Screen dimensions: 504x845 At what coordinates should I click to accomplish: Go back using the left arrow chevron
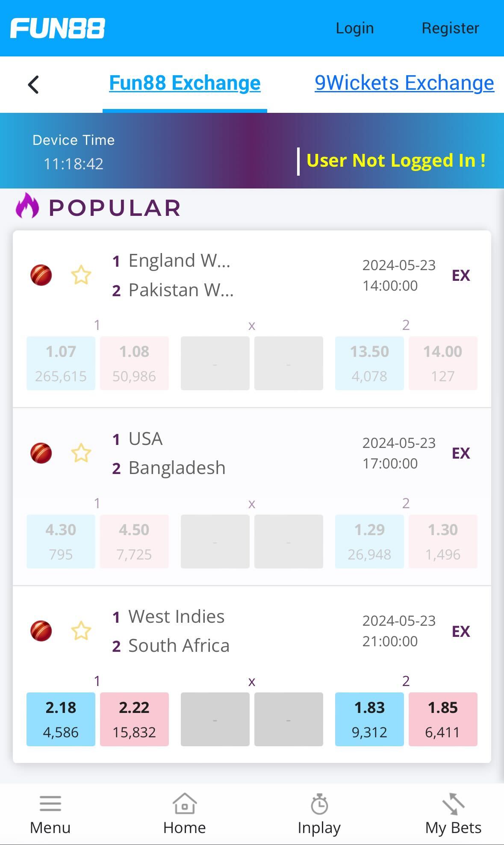coord(34,84)
